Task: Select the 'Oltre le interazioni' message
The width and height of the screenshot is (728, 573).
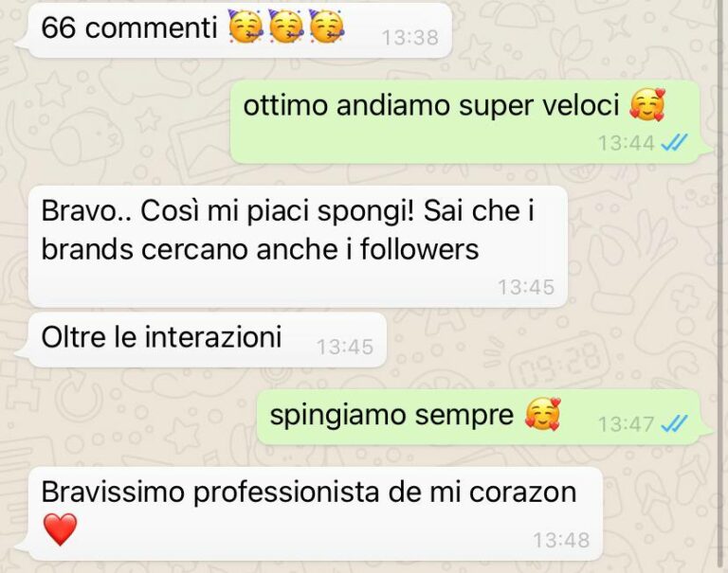Action: (x=205, y=340)
